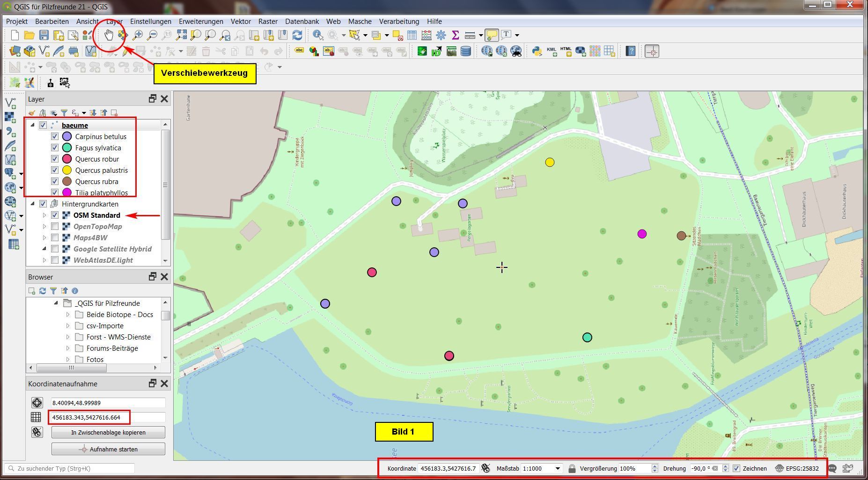This screenshot has height=480, width=868.
Task: Expand the csv-Importe folder
Action: click(68, 326)
